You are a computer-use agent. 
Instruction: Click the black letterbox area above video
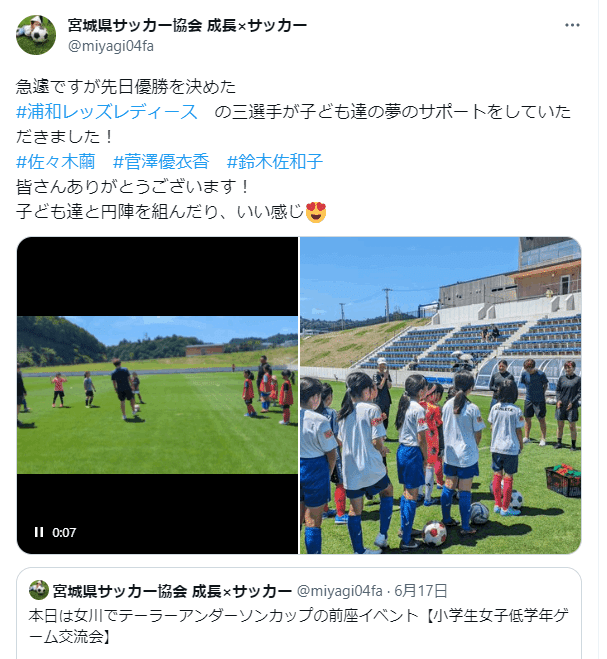157,277
